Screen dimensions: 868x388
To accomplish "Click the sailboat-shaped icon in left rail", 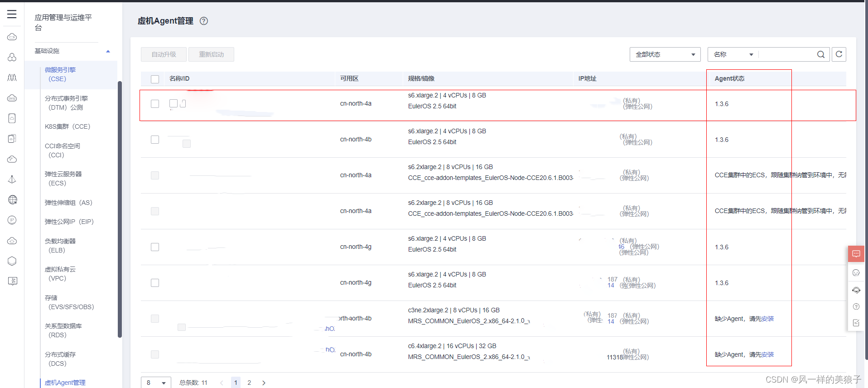I will click(12, 179).
